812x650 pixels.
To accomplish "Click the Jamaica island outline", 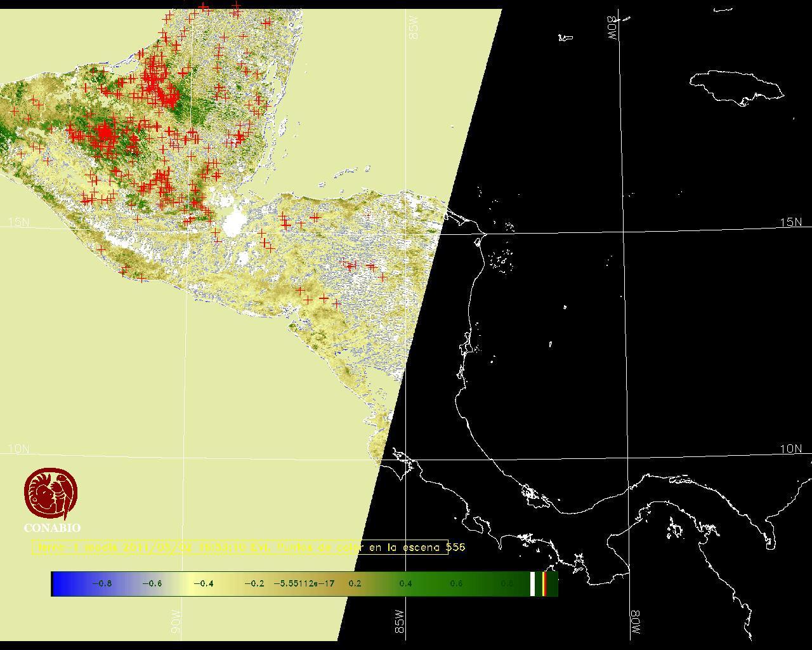I will point(736,86).
